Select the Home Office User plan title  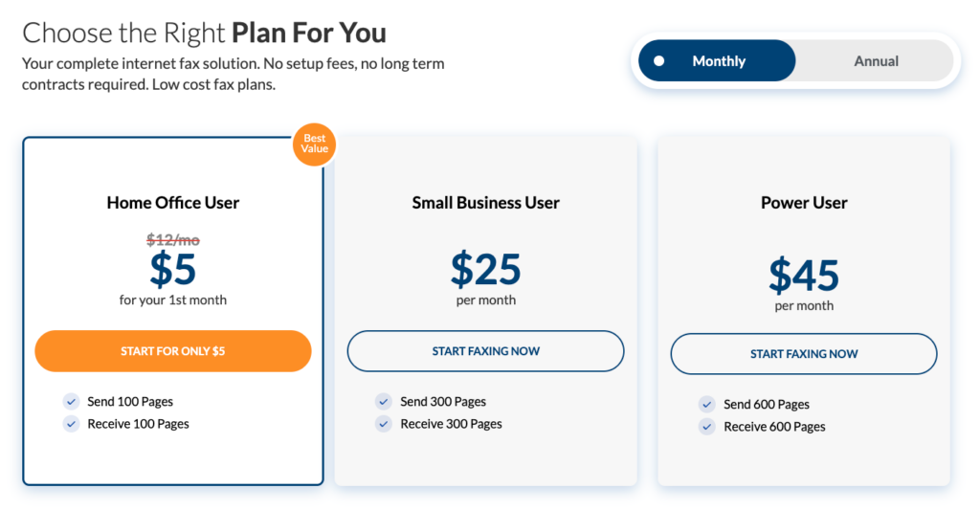[x=173, y=203]
